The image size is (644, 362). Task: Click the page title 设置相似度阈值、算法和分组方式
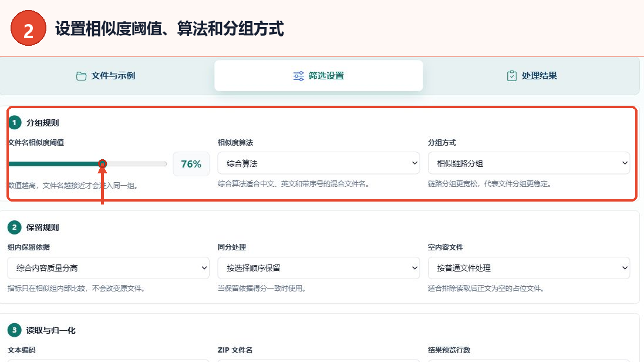(x=169, y=29)
